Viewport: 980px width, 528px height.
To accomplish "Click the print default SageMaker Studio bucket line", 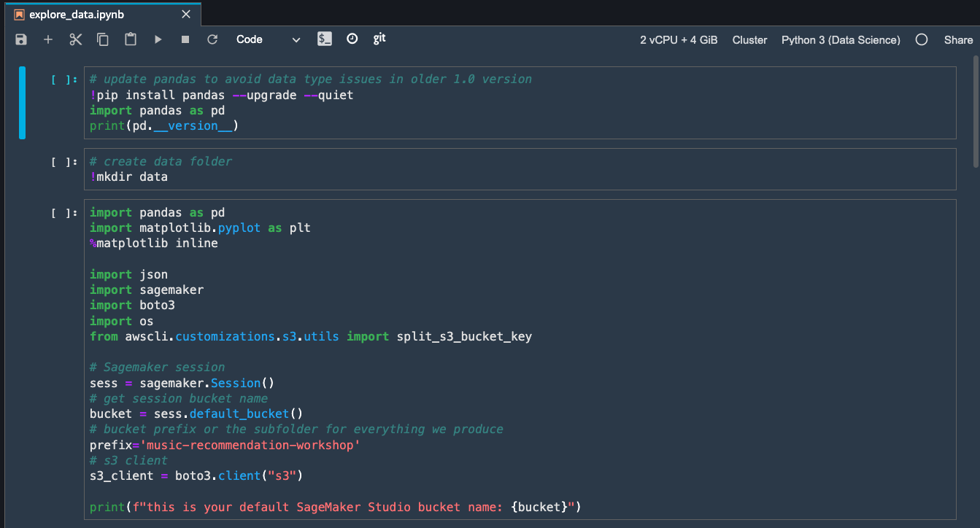I will coord(335,507).
